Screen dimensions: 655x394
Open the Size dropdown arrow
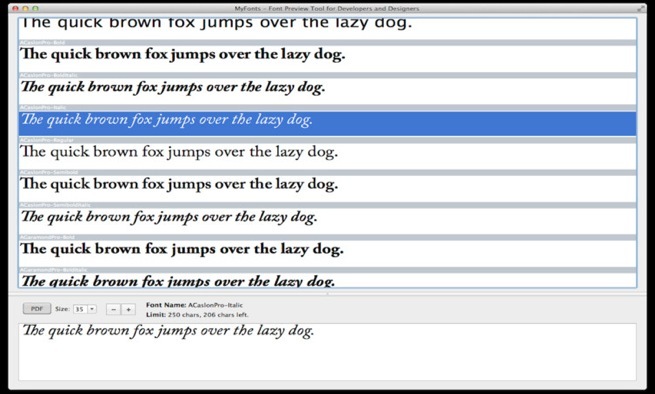[92, 309]
